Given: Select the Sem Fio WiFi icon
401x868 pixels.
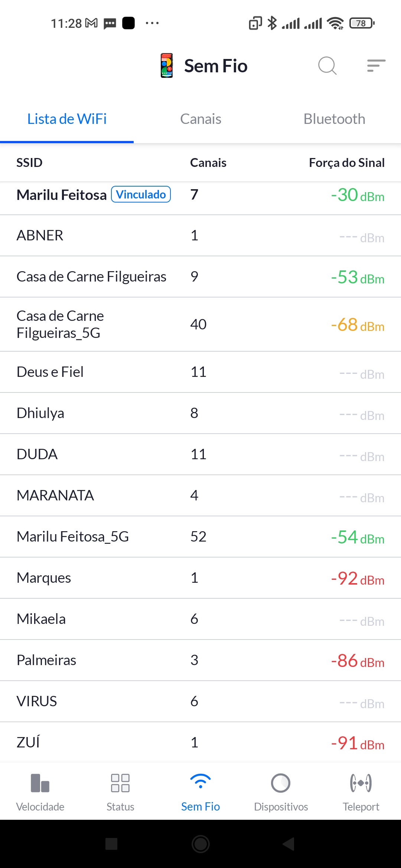Looking at the screenshot, I should [x=200, y=782].
